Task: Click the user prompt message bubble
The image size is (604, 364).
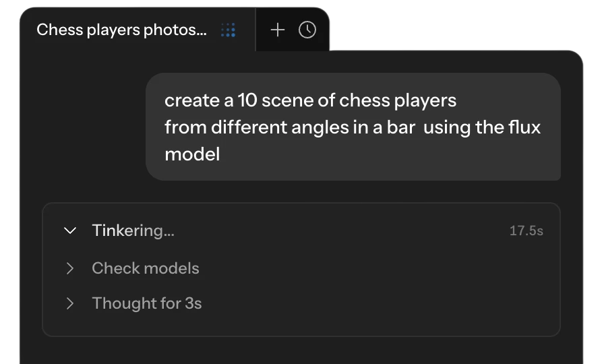Action: tap(353, 127)
